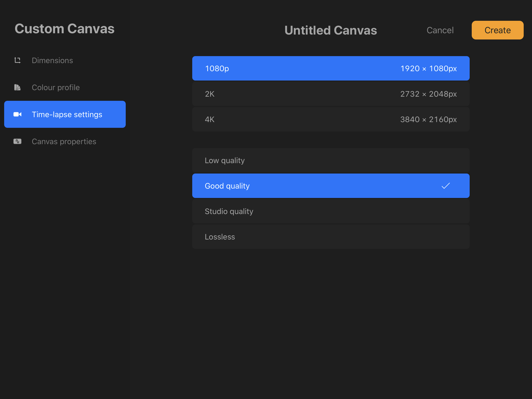Click the Colour profile swatch icon
This screenshot has height=399, width=532.
(17, 87)
